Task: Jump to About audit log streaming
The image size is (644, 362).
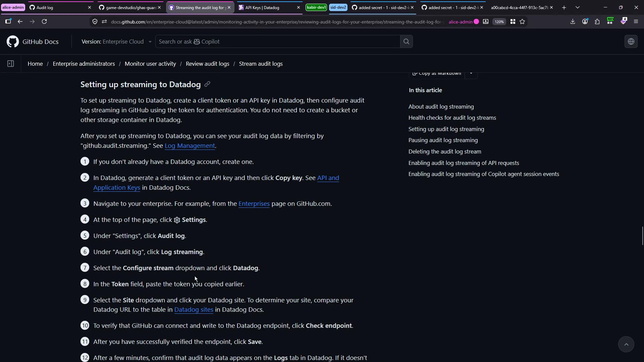Action: [441, 107]
